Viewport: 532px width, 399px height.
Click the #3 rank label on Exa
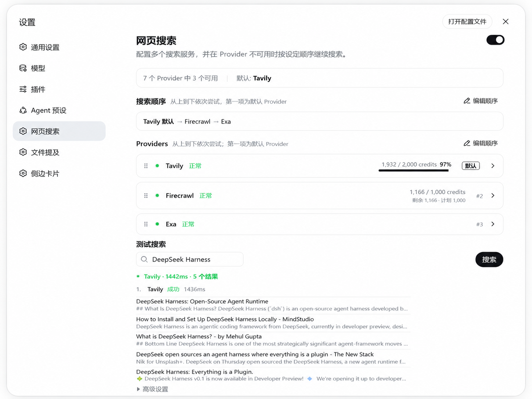[479, 224]
